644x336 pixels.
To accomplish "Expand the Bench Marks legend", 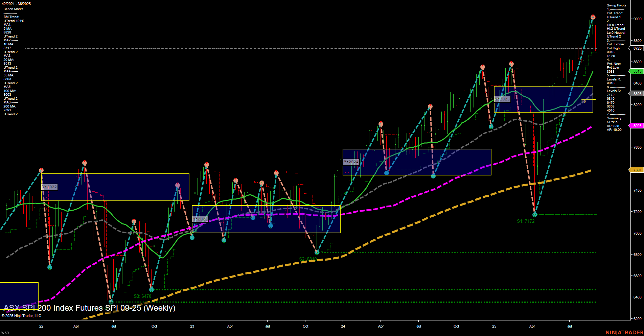I will click(x=13, y=9).
